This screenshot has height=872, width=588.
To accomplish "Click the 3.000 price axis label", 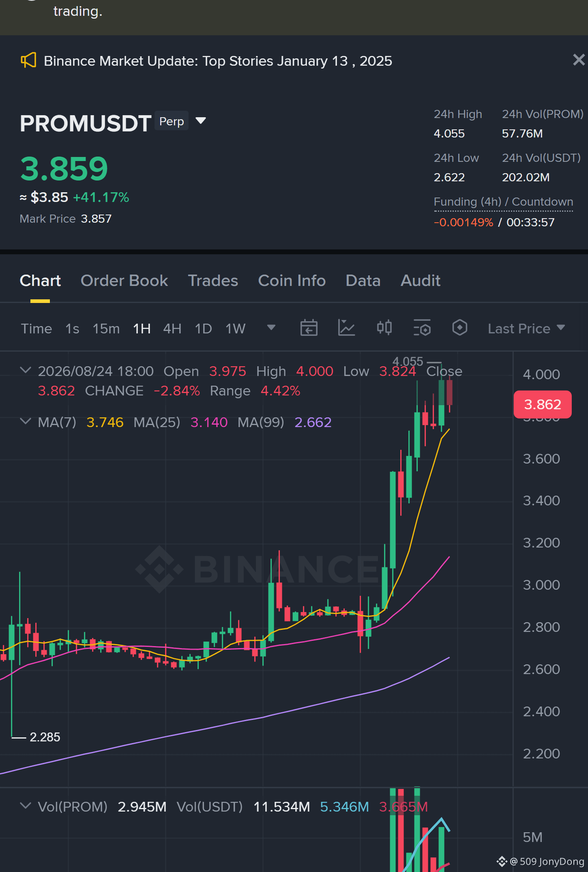I will pyautogui.click(x=541, y=585).
